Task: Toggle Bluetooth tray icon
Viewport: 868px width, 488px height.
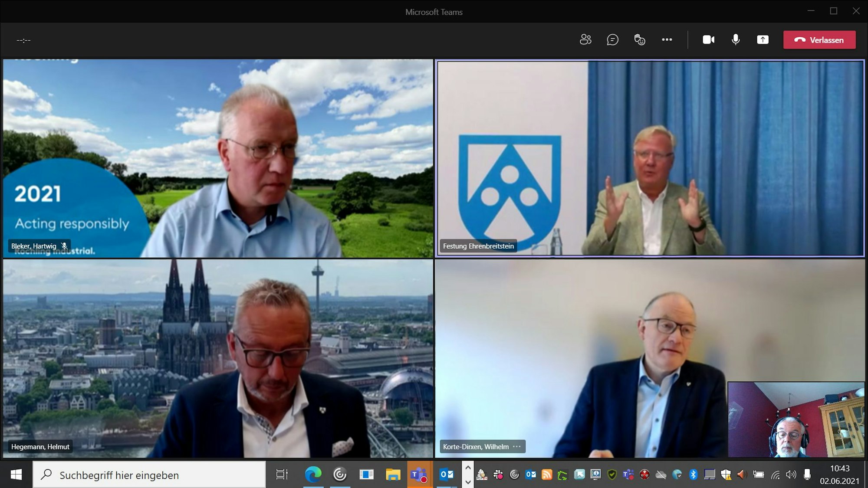Action: point(693,475)
